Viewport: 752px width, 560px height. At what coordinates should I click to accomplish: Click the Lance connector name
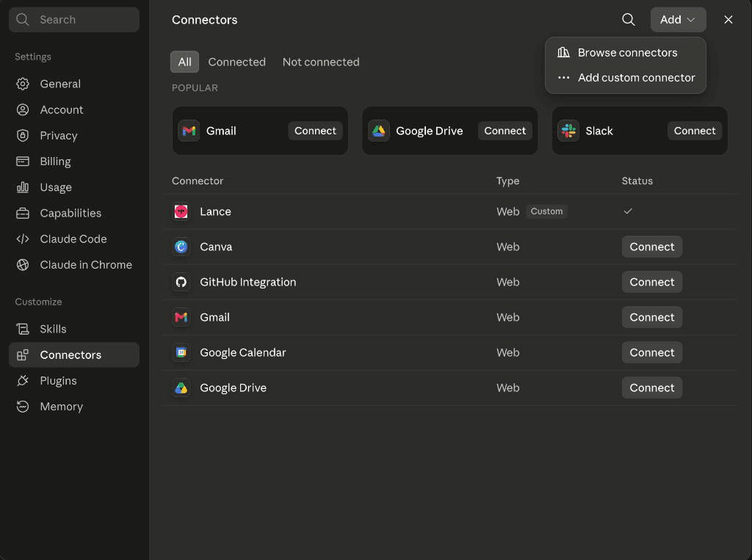(215, 211)
